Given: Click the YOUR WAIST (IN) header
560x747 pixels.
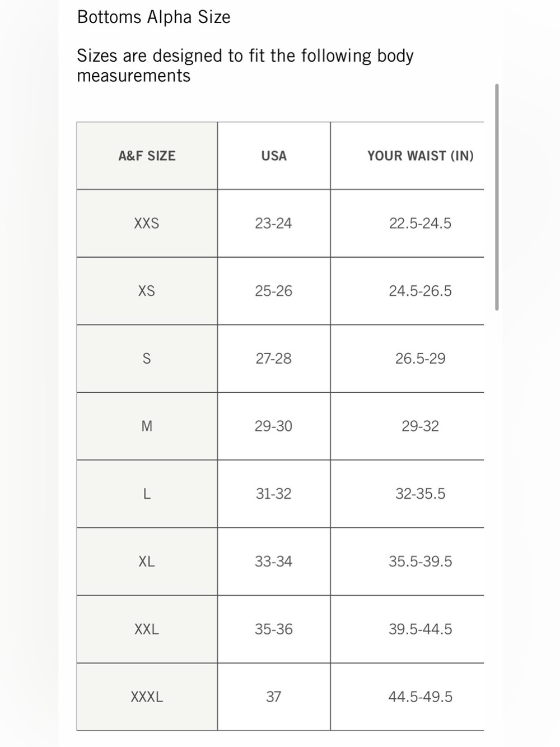Looking at the screenshot, I should 420,156.
